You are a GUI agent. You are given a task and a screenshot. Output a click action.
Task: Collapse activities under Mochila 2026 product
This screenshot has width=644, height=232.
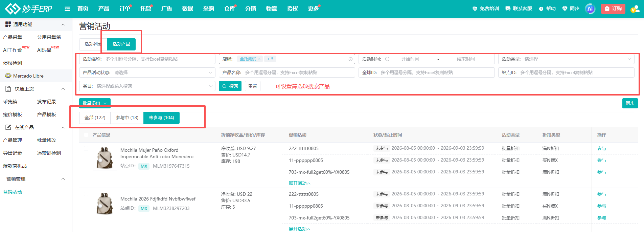299,229
